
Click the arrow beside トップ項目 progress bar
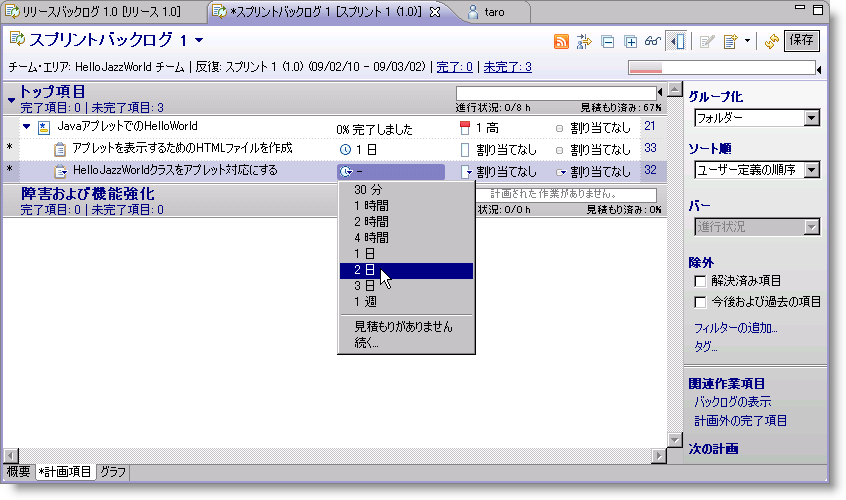[660, 92]
